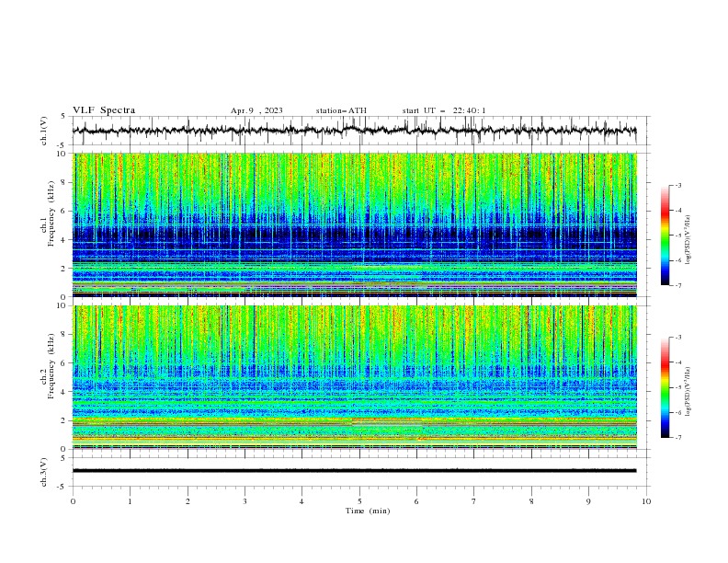Image resolution: width=728 pixels, height=563 pixels.
Task: Click the "-3" label on ch.1 color bar
Action: (x=678, y=185)
